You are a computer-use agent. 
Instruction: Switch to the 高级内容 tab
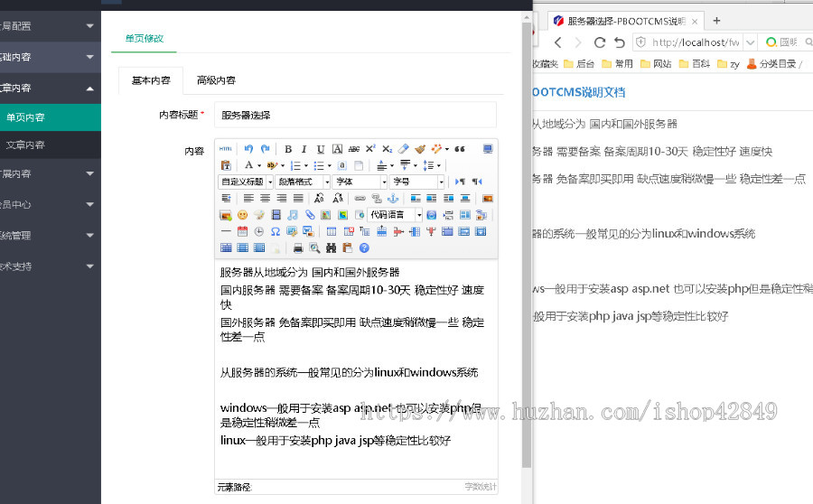coord(216,80)
